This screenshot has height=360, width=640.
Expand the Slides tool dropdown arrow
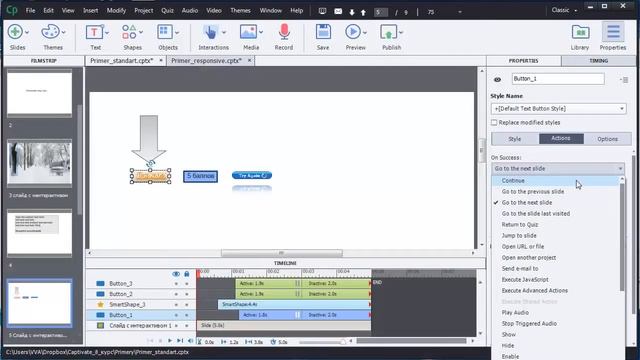pyautogui.click(x=27, y=32)
